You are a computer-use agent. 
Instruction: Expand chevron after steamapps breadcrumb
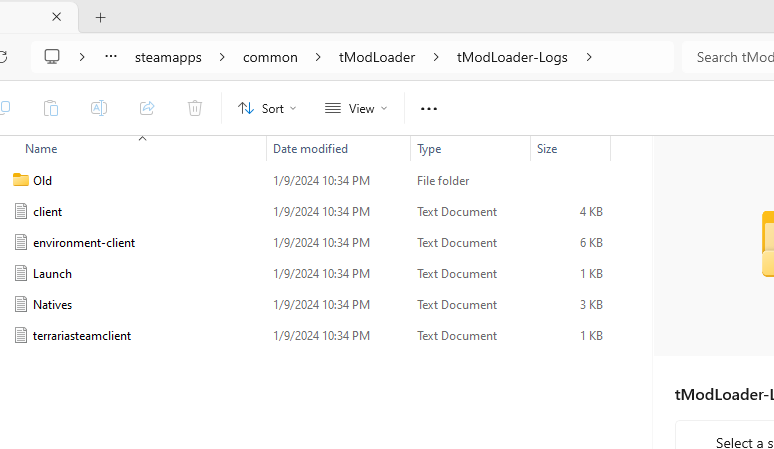[222, 57]
